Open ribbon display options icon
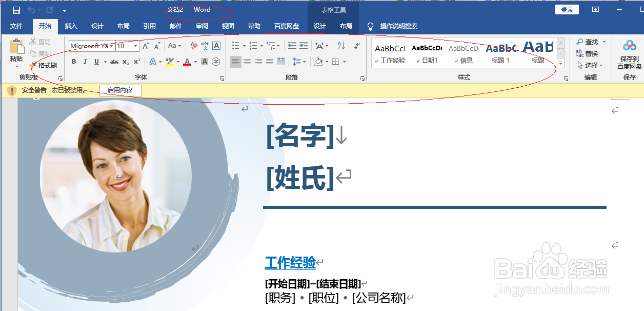This screenshot has height=311, width=644. tap(595, 10)
